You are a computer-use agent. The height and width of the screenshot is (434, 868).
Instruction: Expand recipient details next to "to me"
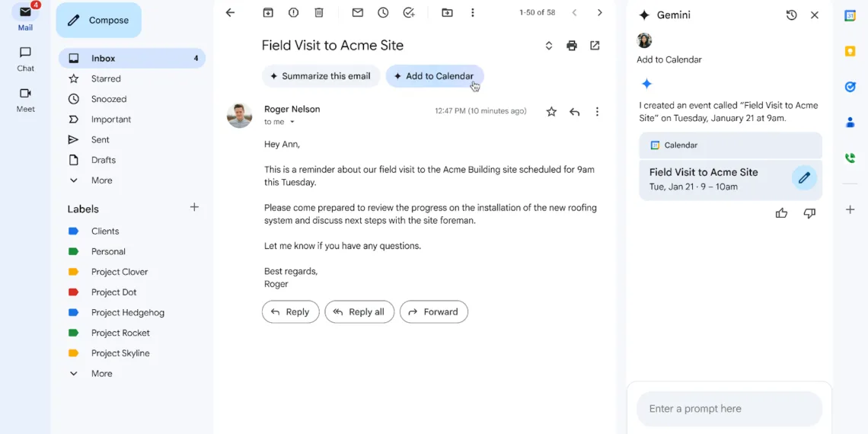tap(292, 123)
